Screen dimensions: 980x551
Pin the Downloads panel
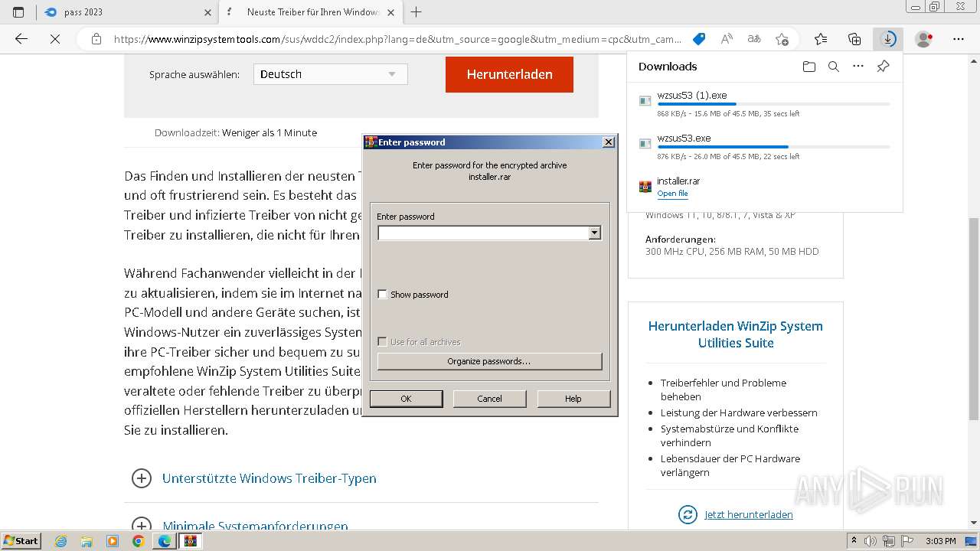[883, 67]
